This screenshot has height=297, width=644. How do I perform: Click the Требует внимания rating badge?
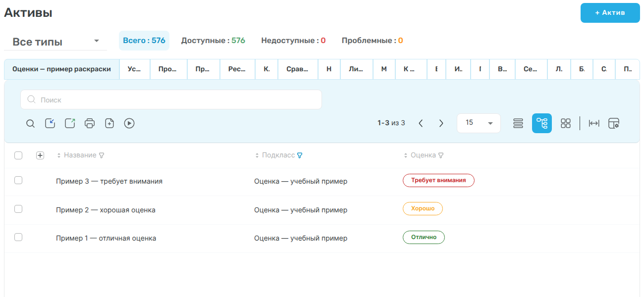click(x=438, y=181)
